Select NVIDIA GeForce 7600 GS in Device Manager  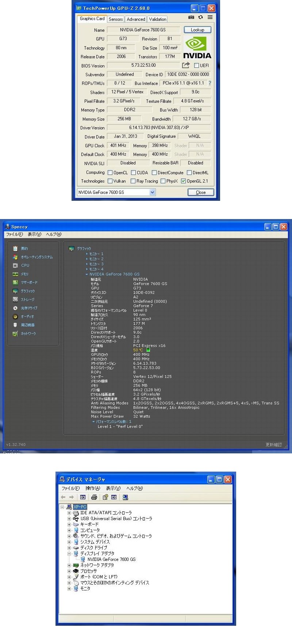(111, 559)
